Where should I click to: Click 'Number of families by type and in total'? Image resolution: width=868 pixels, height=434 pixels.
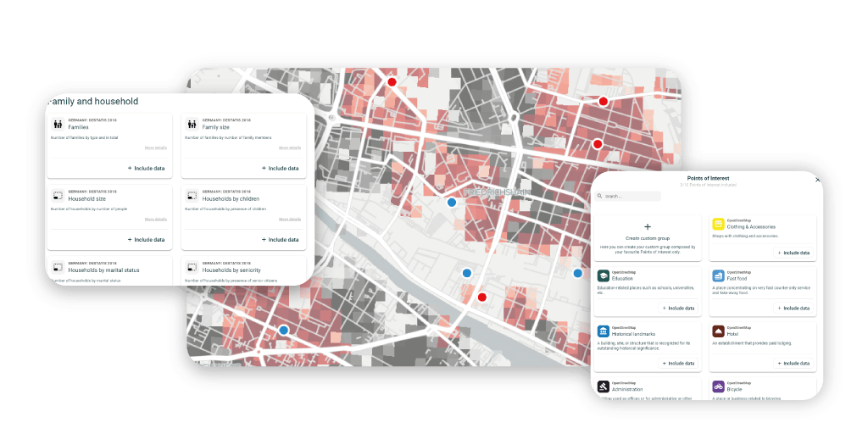pos(84,137)
